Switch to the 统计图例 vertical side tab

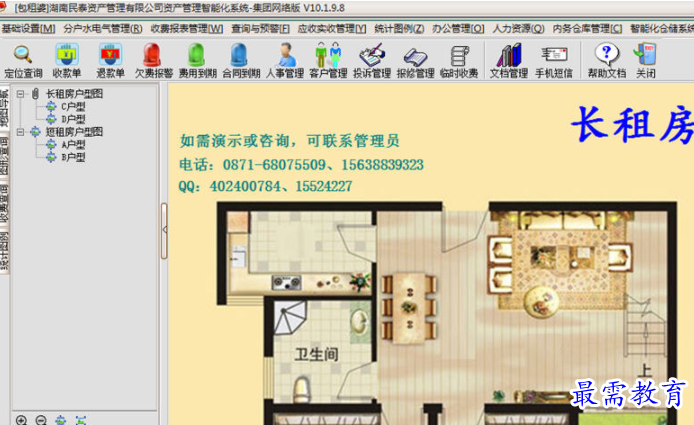(x=4, y=251)
